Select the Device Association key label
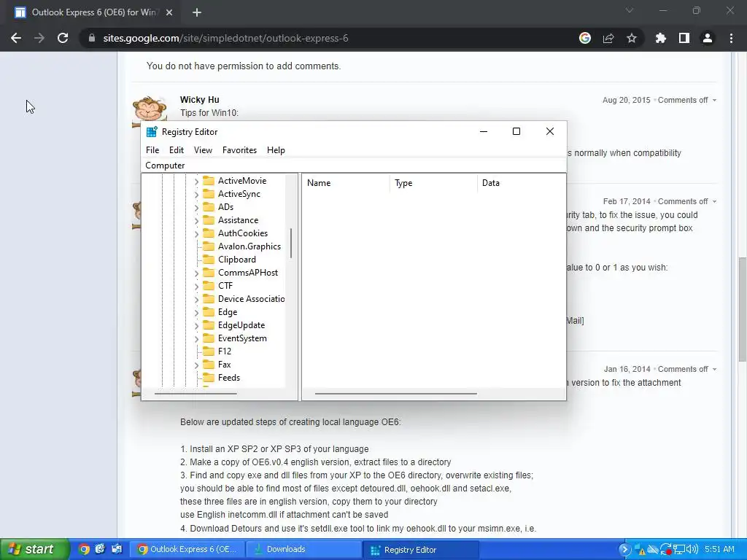747x560 pixels. tap(251, 299)
